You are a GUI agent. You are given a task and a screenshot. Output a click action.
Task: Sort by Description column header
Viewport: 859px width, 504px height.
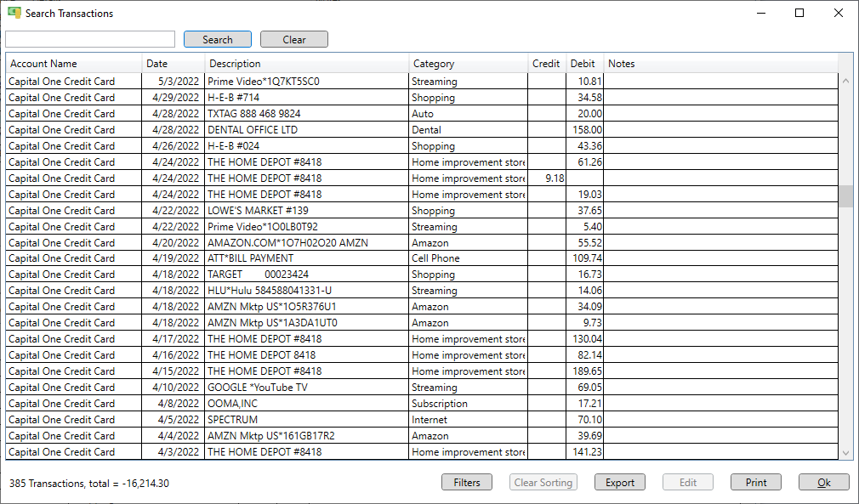point(307,64)
